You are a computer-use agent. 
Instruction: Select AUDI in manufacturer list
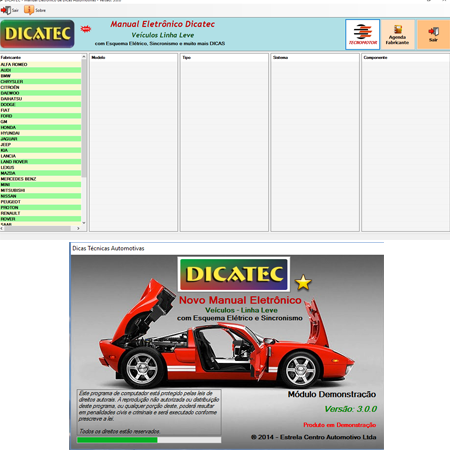40,70
